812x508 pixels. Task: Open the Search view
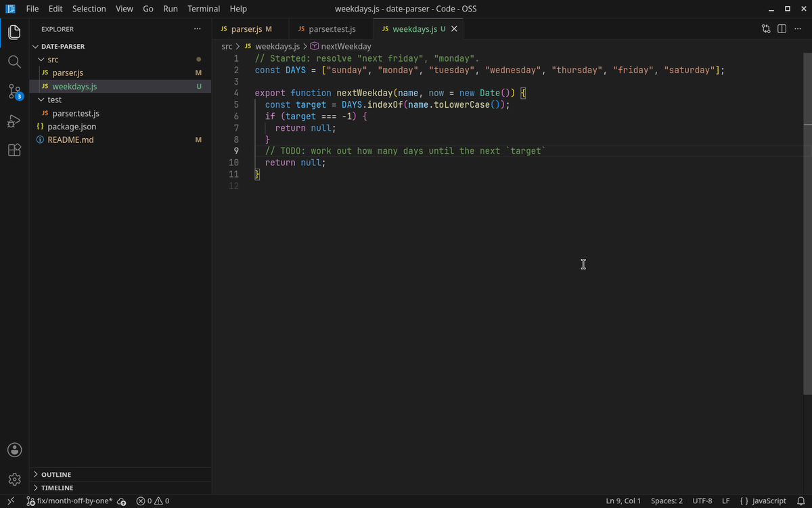14,62
